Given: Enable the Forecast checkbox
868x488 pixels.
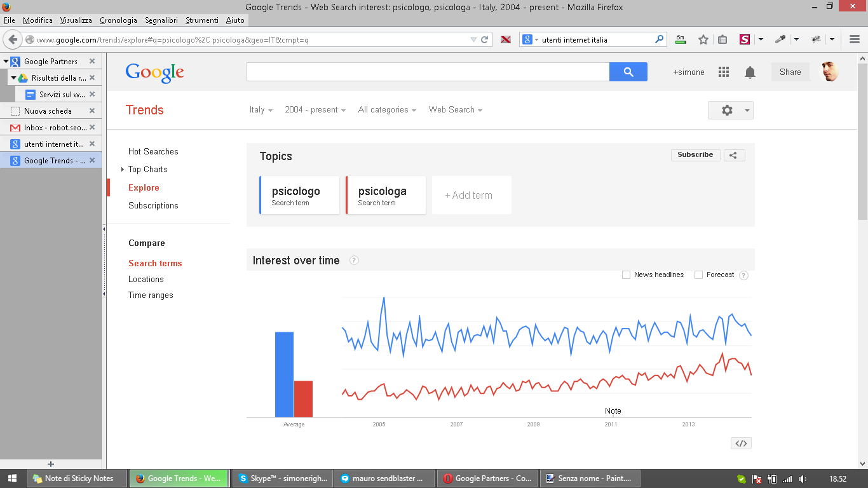Looking at the screenshot, I should 698,275.
